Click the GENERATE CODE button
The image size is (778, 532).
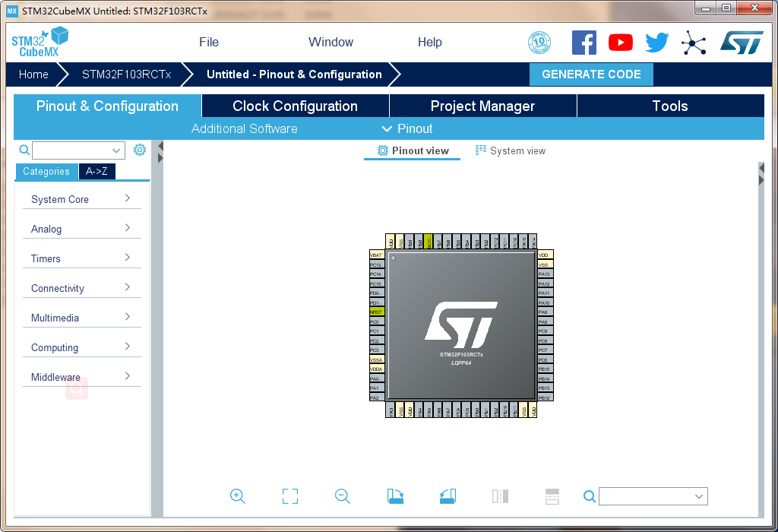tap(591, 74)
